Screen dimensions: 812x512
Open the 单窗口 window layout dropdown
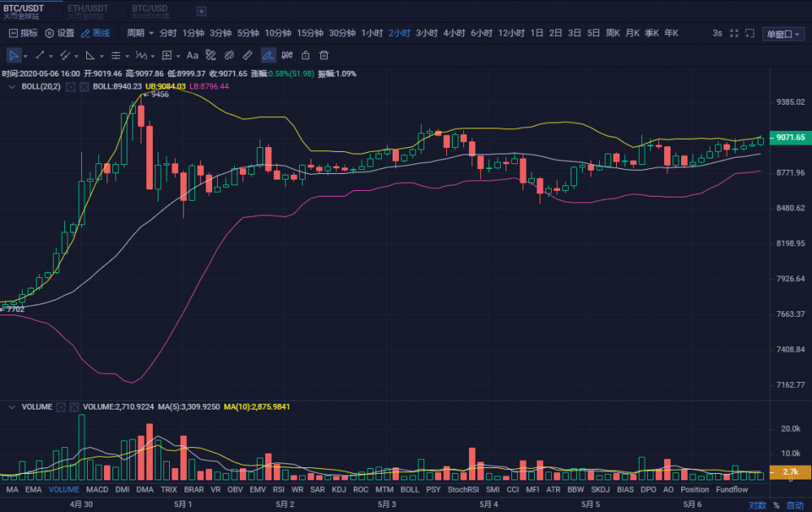click(x=784, y=33)
